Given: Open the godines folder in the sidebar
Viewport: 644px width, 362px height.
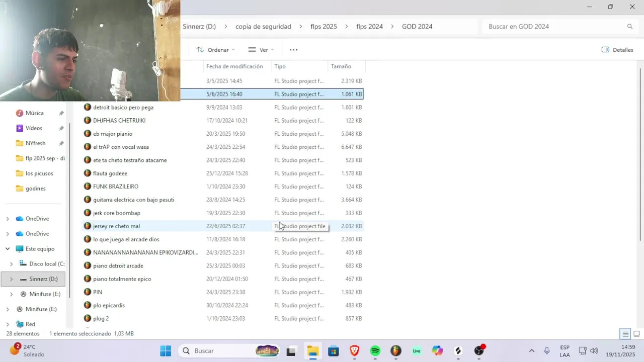Looking at the screenshot, I should pyautogui.click(x=35, y=189).
